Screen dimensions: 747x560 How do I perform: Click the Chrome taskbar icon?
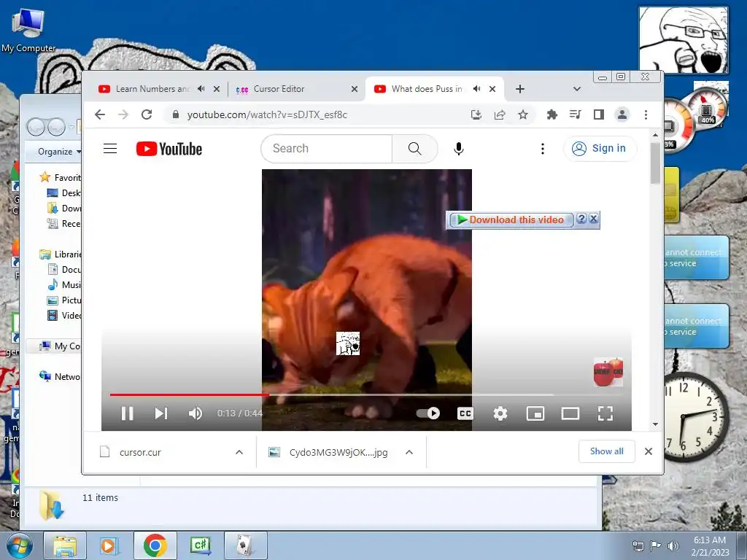pyautogui.click(x=155, y=545)
